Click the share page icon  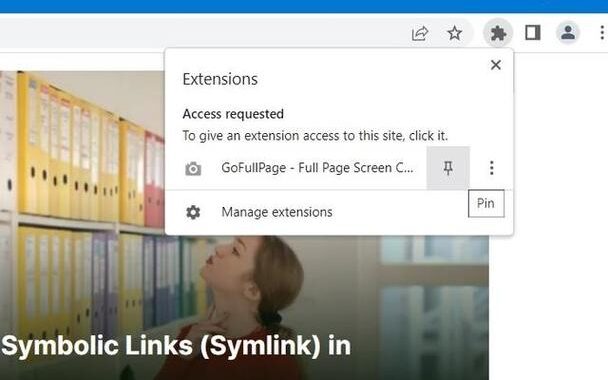pyautogui.click(x=420, y=33)
